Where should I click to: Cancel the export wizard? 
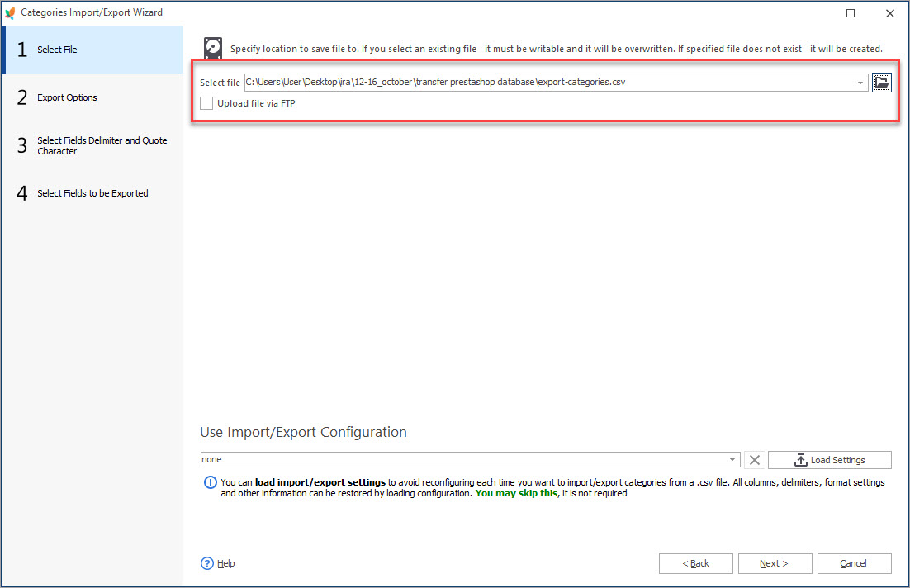click(x=855, y=563)
